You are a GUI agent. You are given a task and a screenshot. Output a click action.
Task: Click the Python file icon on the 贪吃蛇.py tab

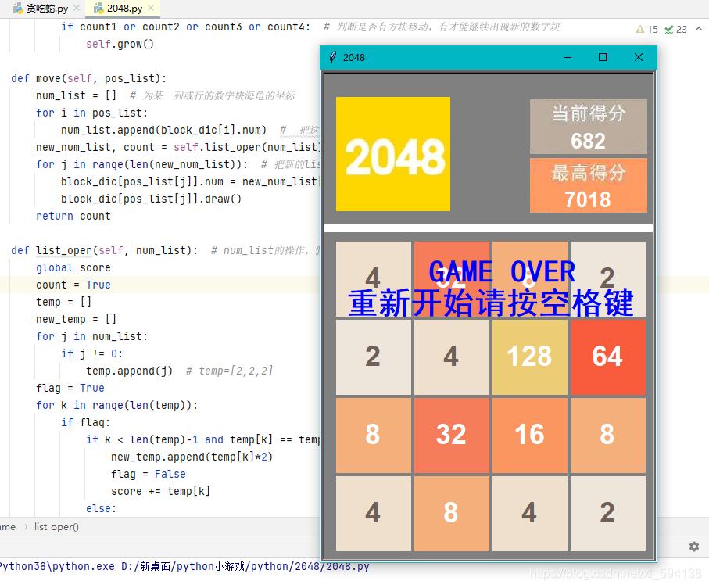(18, 9)
